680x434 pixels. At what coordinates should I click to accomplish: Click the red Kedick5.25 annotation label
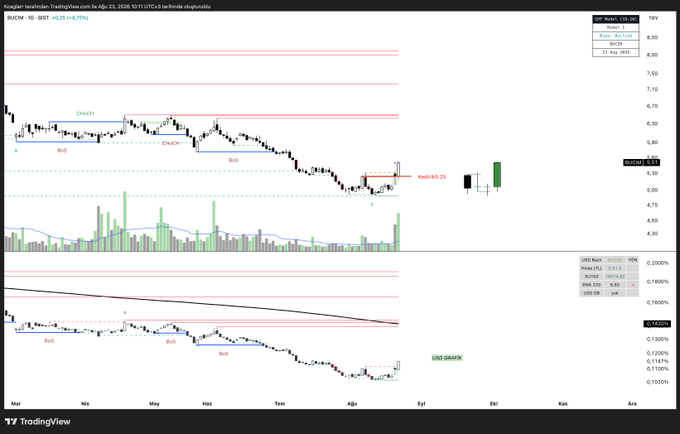432,177
